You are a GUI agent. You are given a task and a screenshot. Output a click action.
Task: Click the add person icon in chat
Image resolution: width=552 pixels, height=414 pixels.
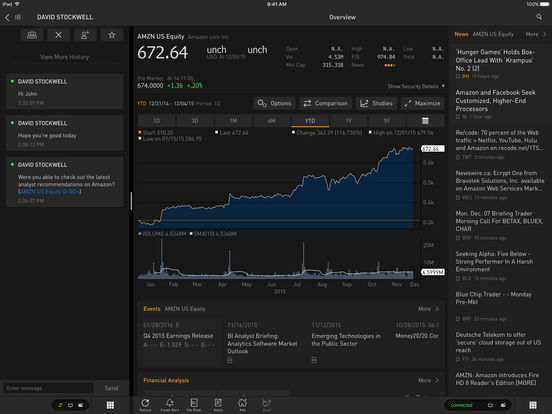85,35
